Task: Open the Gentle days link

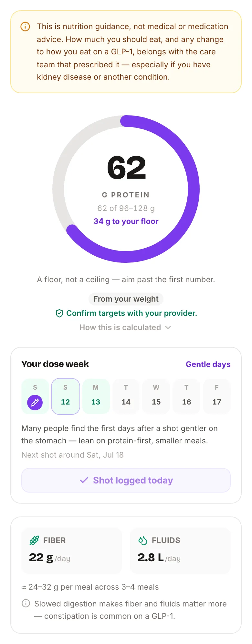Action: pyautogui.click(x=208, y=364)
